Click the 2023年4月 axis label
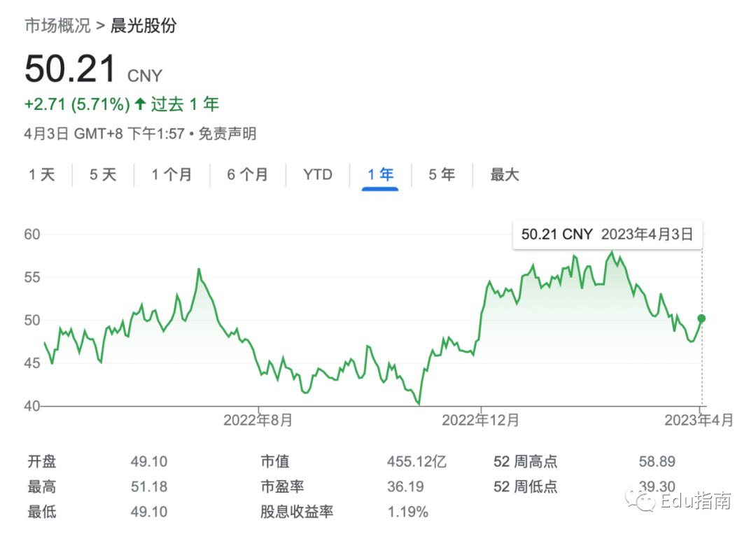 pyautogui.click(x=699, y=420)
